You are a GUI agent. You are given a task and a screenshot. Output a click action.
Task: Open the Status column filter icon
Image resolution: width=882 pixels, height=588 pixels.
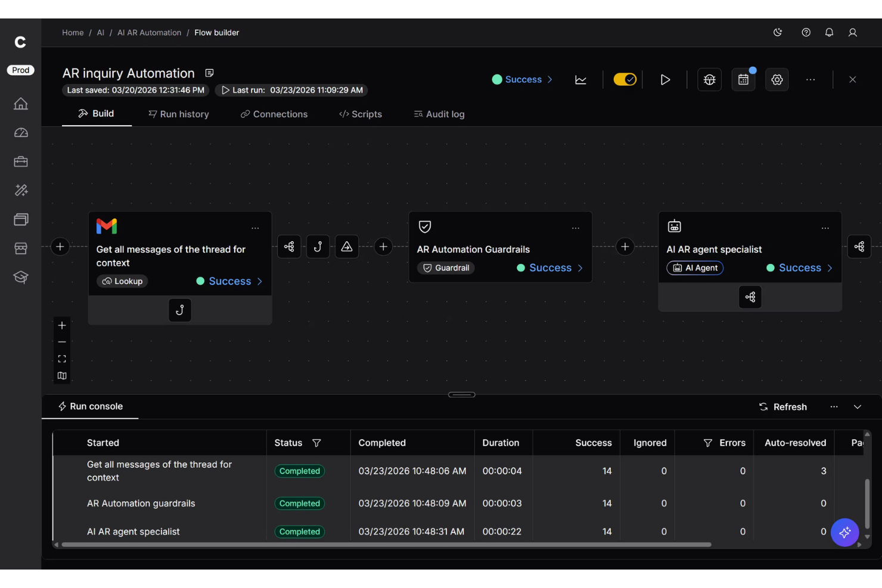coord(316,443)
